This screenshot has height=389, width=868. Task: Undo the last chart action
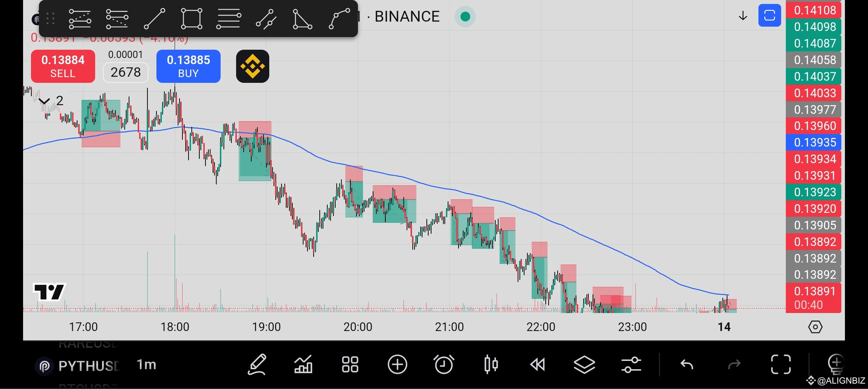click(x=687, y=365)
